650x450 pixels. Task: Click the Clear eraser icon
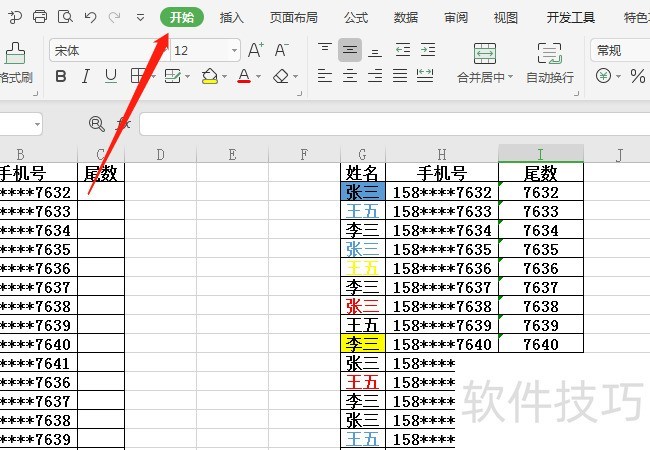click(281, 76)
